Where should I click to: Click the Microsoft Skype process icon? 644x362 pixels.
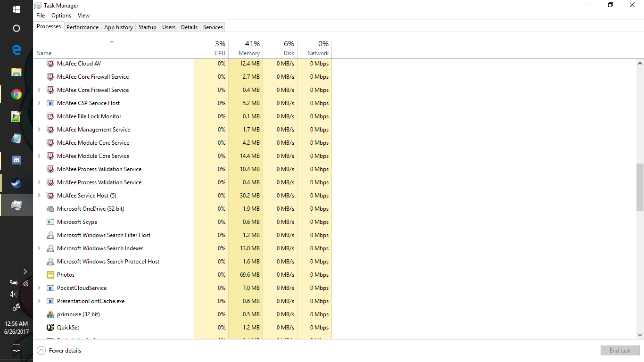[x=50, y=222]
